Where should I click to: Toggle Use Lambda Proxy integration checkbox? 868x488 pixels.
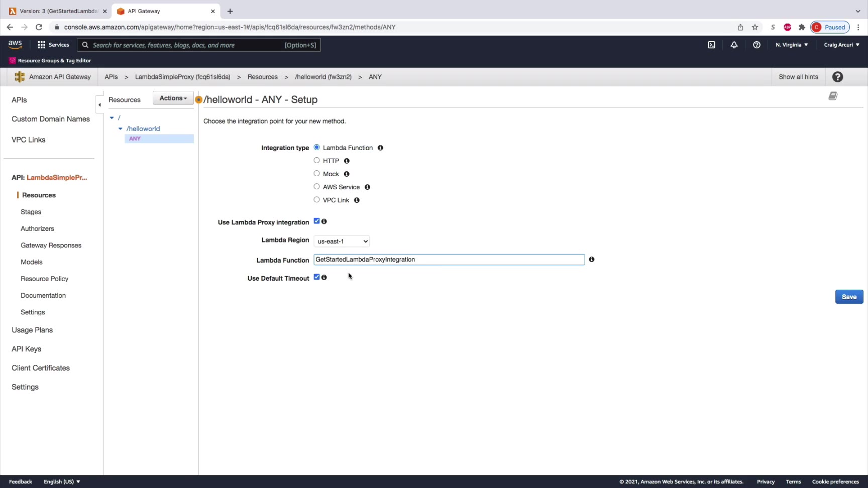point(316,221)
